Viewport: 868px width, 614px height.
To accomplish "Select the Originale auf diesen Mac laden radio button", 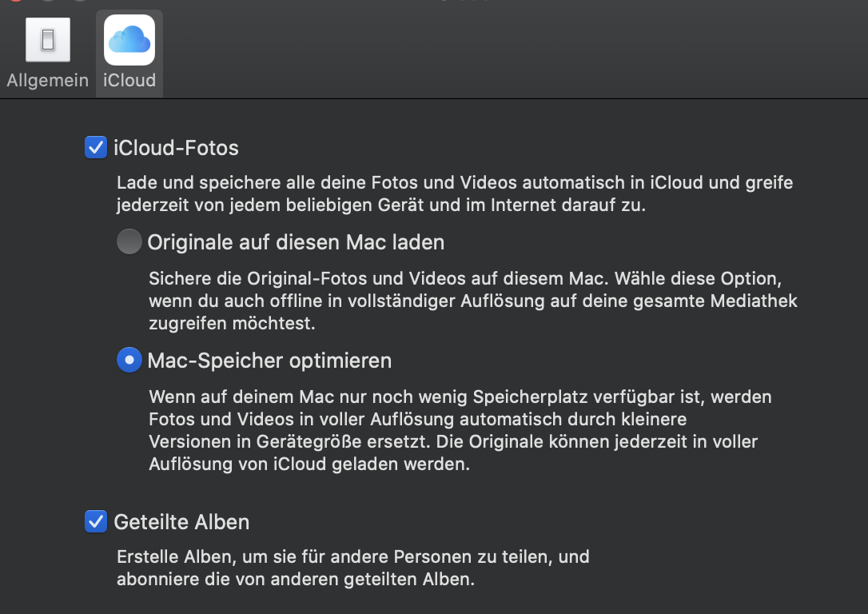I will [x=129, y=242].
